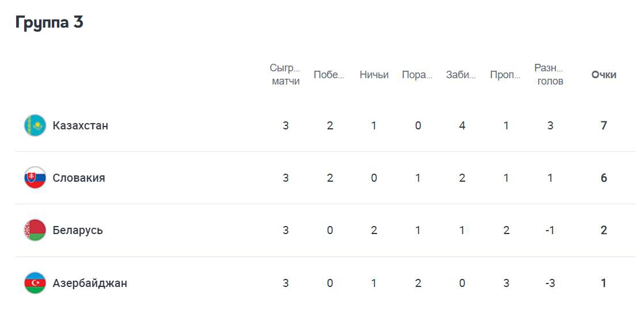Screen dimensions: 644x314
Task: Click the Очки column header
Action: [x=604, y=75]
